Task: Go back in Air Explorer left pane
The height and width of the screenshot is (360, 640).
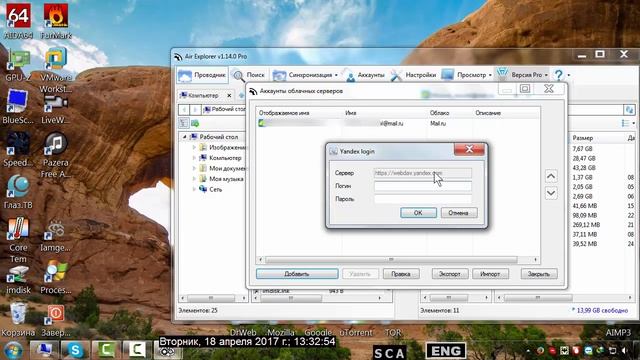Action: 184,110
